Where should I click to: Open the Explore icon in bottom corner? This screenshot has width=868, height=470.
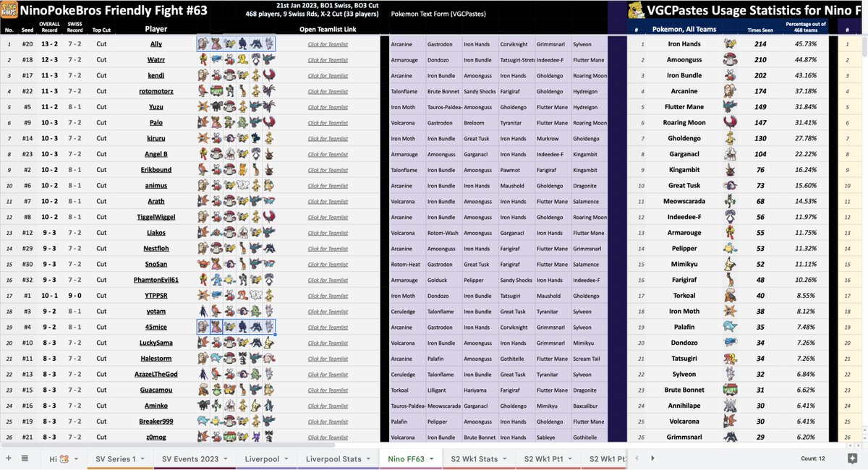coord(852,458)
